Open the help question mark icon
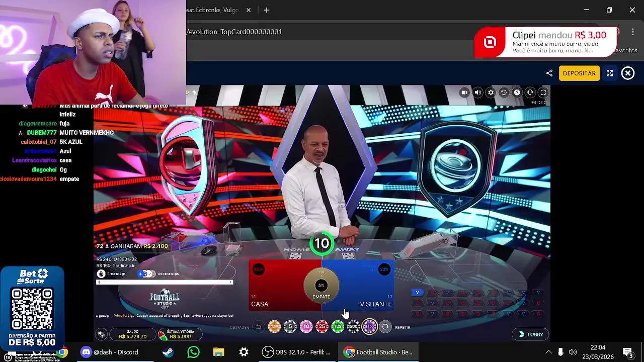The height and width of the screenshot is (362, 644). (517, 93)
